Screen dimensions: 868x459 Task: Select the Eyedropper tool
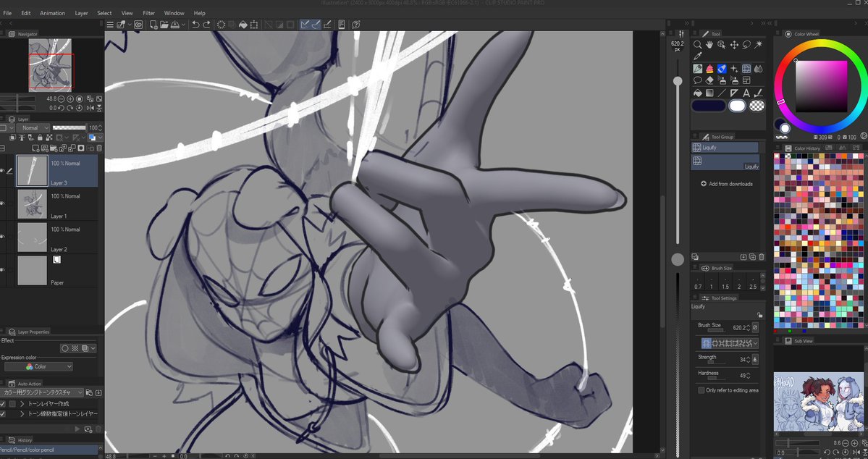[697, 56]
